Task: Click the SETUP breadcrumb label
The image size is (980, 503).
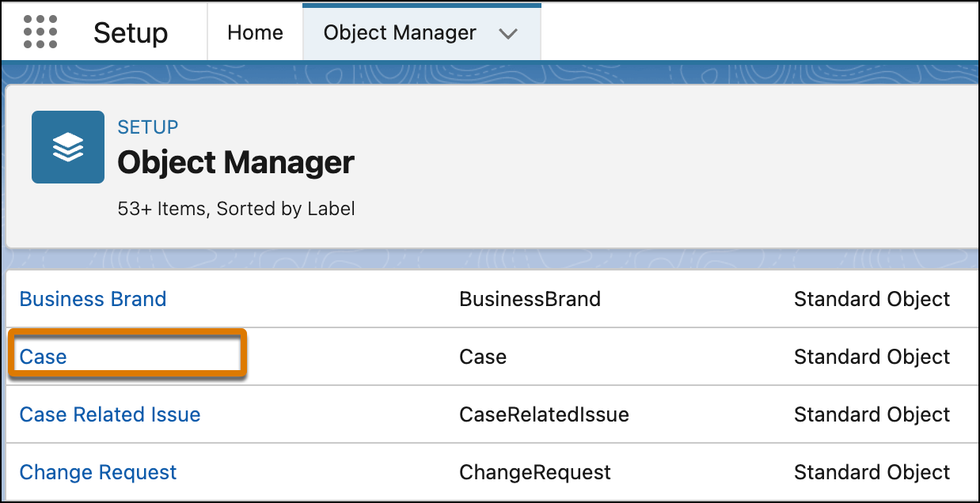Action: [x=147, y=127]
